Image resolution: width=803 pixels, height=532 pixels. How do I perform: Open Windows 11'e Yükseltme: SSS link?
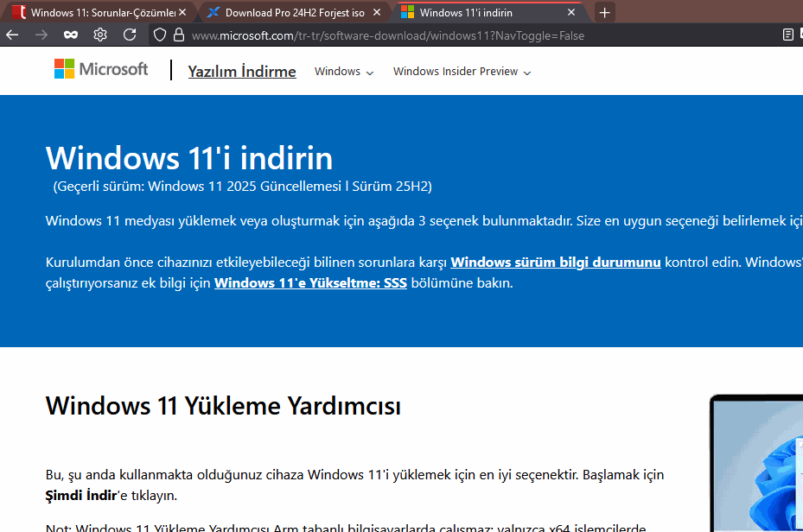click(x=311, y=283)
